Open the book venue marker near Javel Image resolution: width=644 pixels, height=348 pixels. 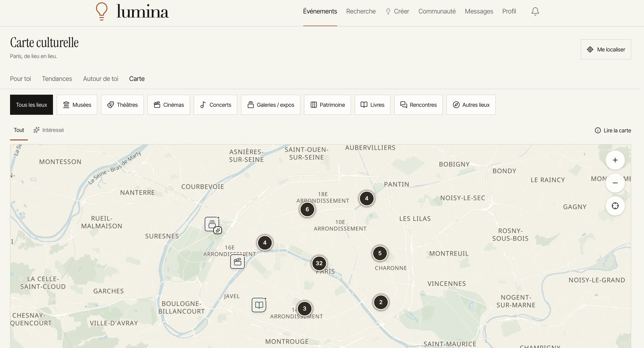point(259,305)
